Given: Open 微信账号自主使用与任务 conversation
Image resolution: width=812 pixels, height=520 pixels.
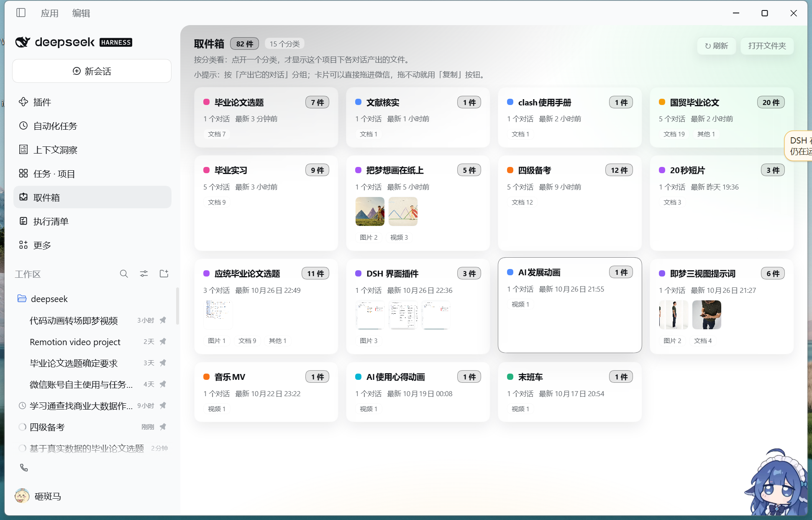Looking at the screenshot, I should point(81,384).
